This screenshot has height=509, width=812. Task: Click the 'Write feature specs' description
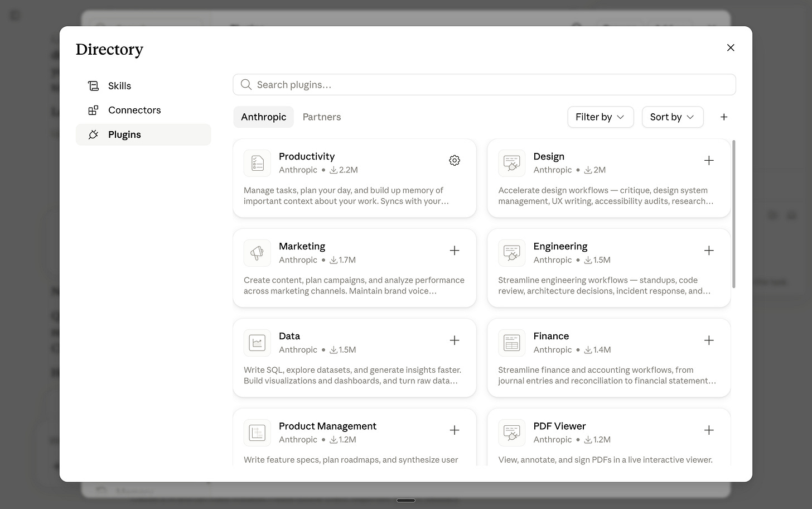[x=351, y=460]
